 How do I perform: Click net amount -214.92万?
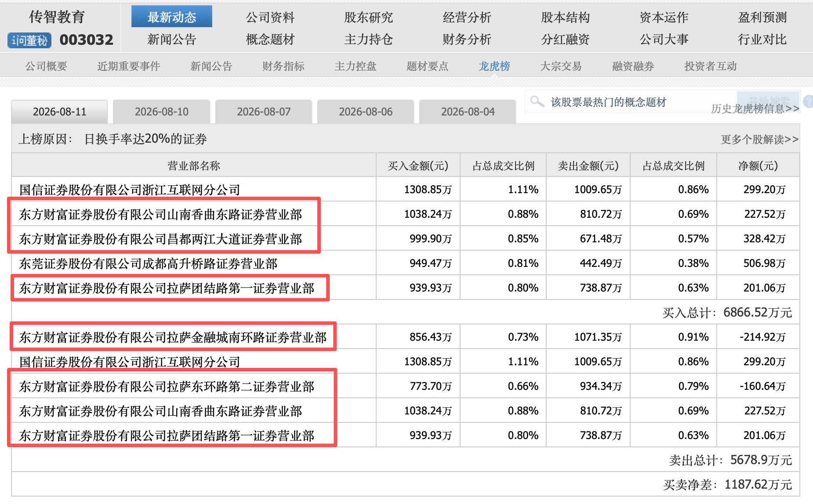point(763,337)
